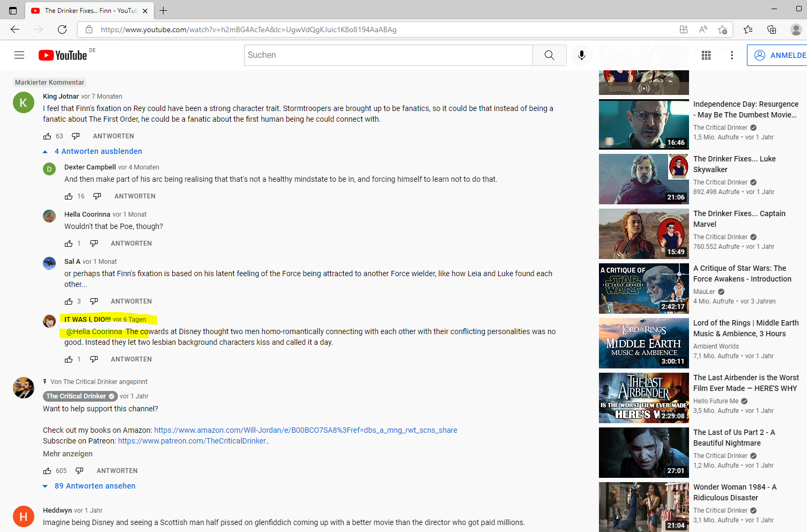Dislike King Jotnar's comment
Viewport: 807px width, 532px height.
[x=76, y=136]
